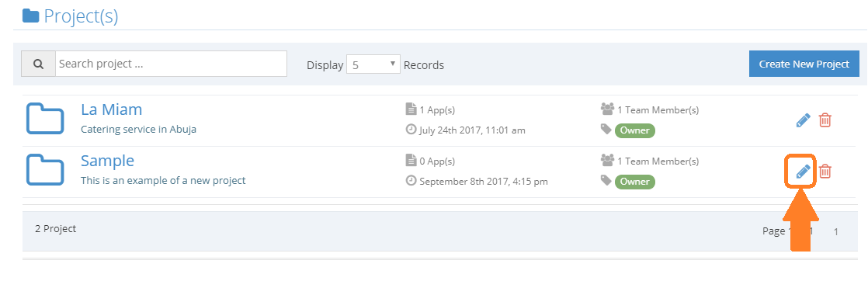Click the Sample folder icon
Image resolution: width=868 pixels, height=288 pixels.
[45, 170]
